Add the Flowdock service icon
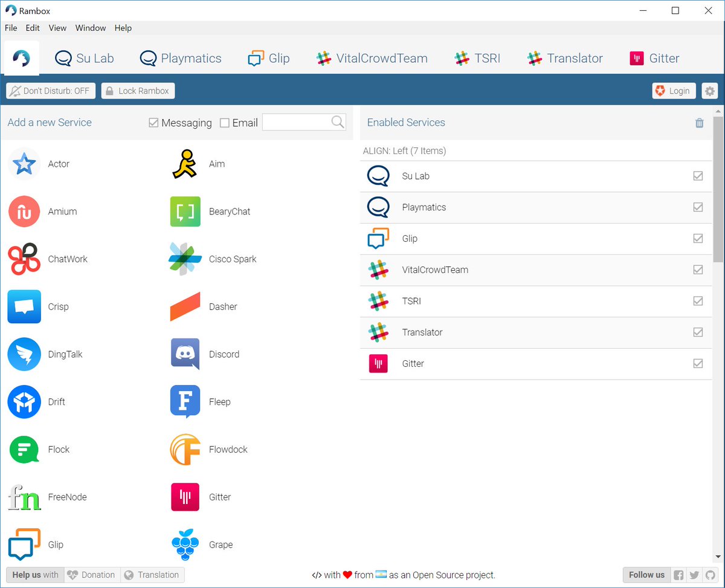Image resolution: width=725 pixels, height=588 pixels. point(185,450)
